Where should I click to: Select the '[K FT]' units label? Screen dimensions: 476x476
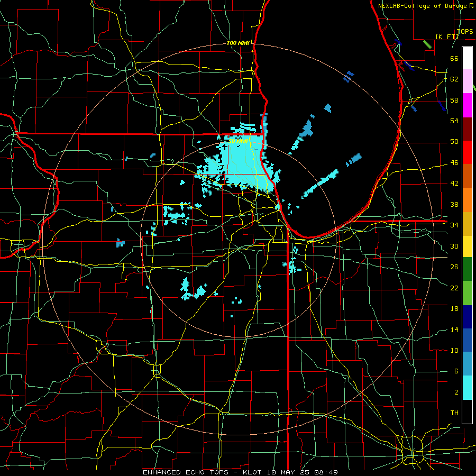[447, 36]
